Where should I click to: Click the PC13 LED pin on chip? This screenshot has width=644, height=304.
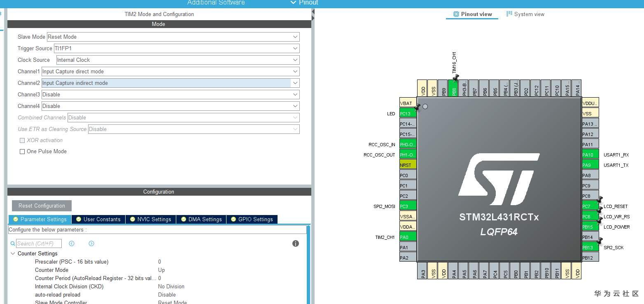(x=408, y=114)
